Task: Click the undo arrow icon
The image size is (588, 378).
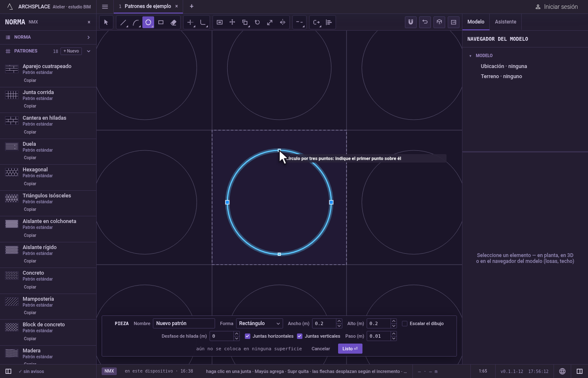Action: 425,22
